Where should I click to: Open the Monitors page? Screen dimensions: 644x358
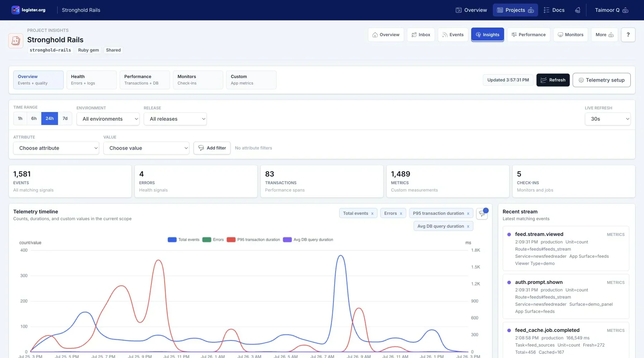[x=570, y=35]
